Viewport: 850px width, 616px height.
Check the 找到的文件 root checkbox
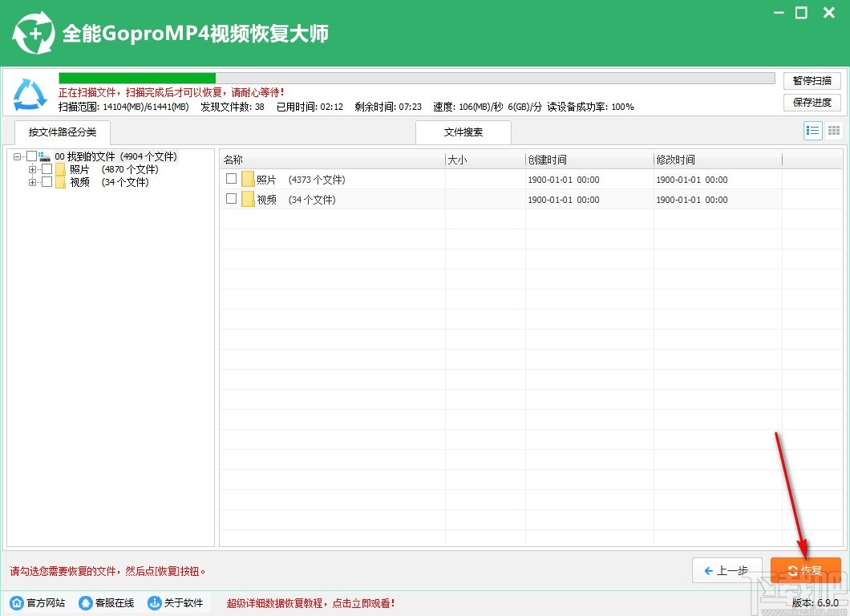[x=31, y=156]
